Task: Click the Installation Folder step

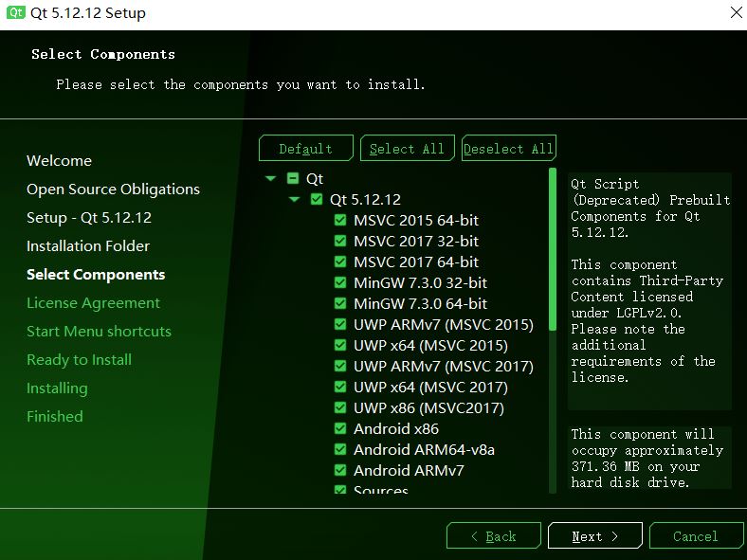Action: pyautogui.click(x=88, y=245)
